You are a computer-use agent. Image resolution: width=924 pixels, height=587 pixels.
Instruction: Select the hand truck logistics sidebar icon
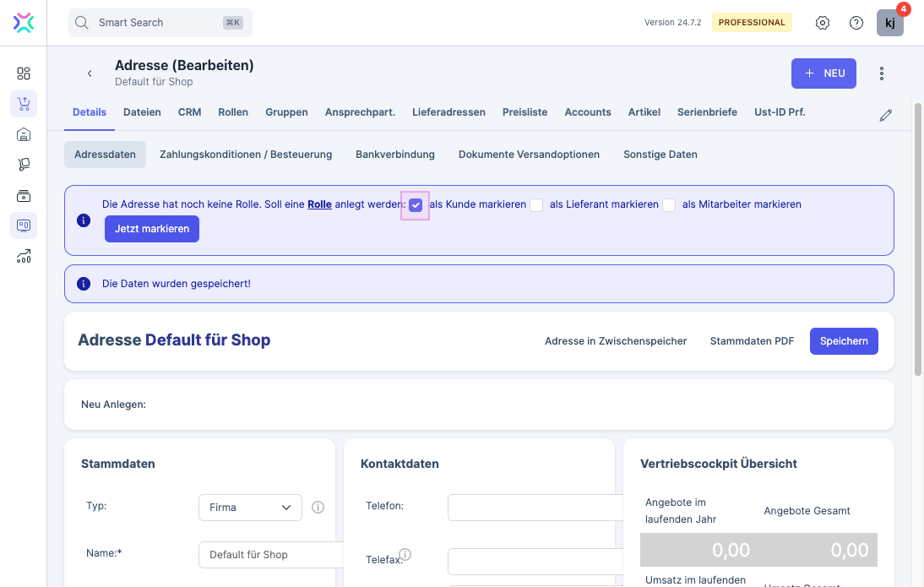tap(24, 165)
